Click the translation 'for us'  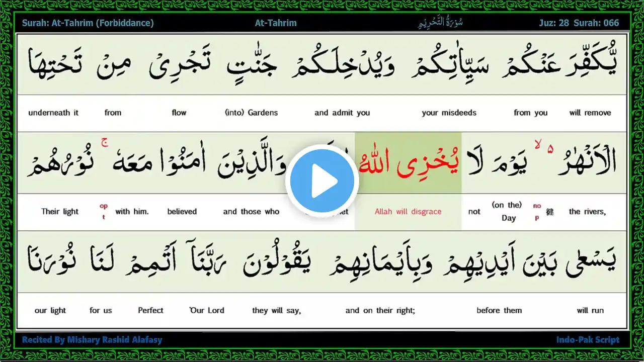(x=101, y=310)
